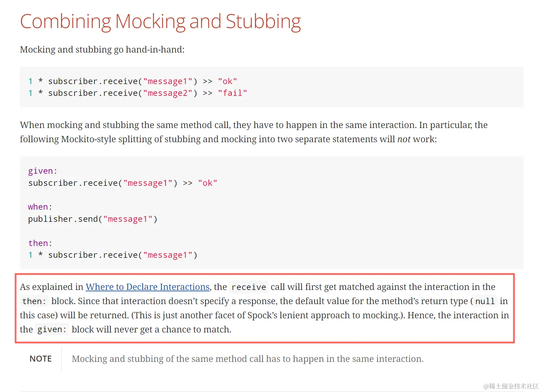Open the Where to Declare Interactions link
This screenshot has width=541, height=392.
pyautogui.click(x=148, y=287)
